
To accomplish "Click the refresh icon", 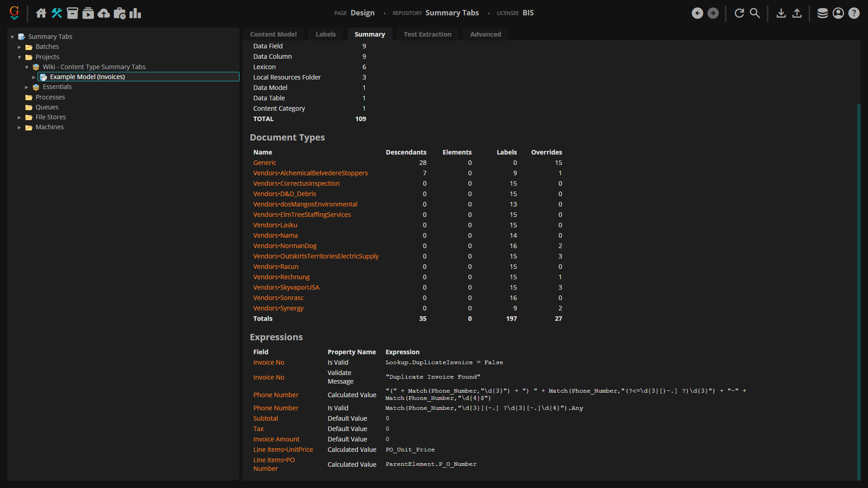I will pos(739,13).
